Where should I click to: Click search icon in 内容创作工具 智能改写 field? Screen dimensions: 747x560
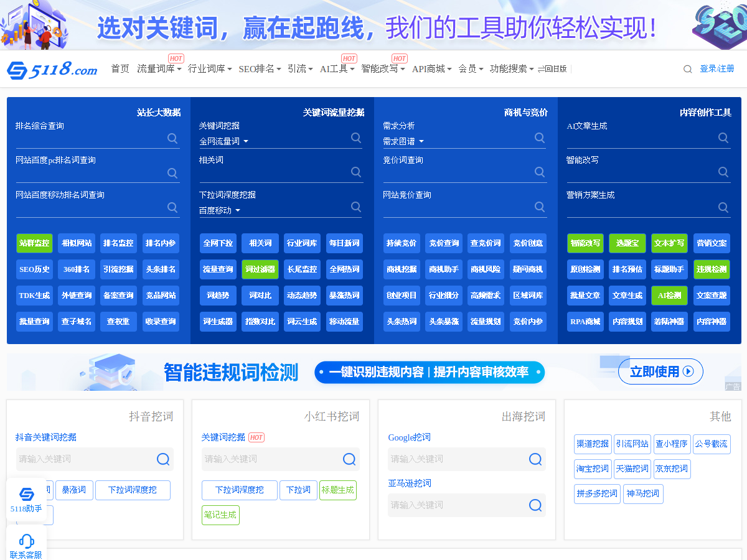(723, 172)
